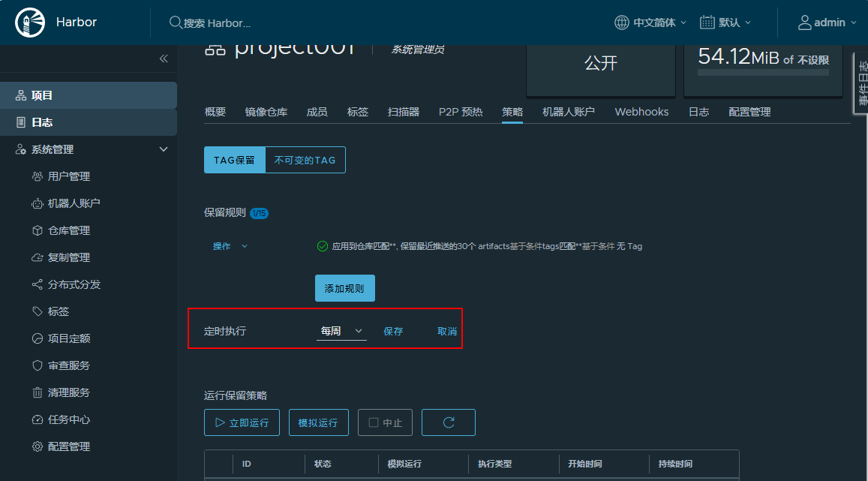Click the 模拟运行 button
Image resolution: width=868 pixels, height=481 pixels.
click(319, 422)
